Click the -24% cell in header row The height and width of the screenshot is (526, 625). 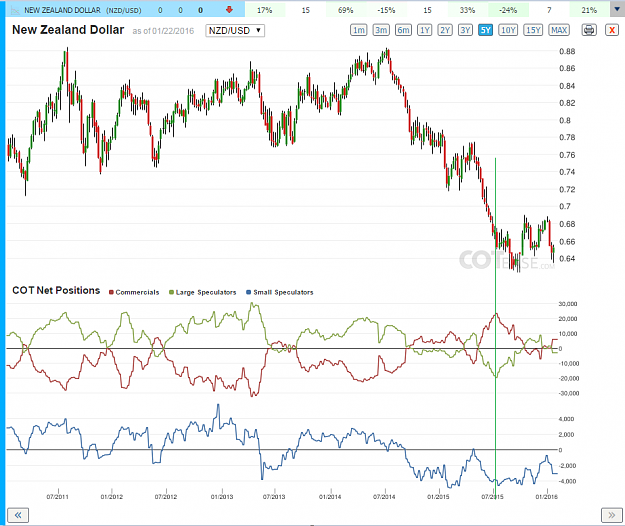point(508,10)
